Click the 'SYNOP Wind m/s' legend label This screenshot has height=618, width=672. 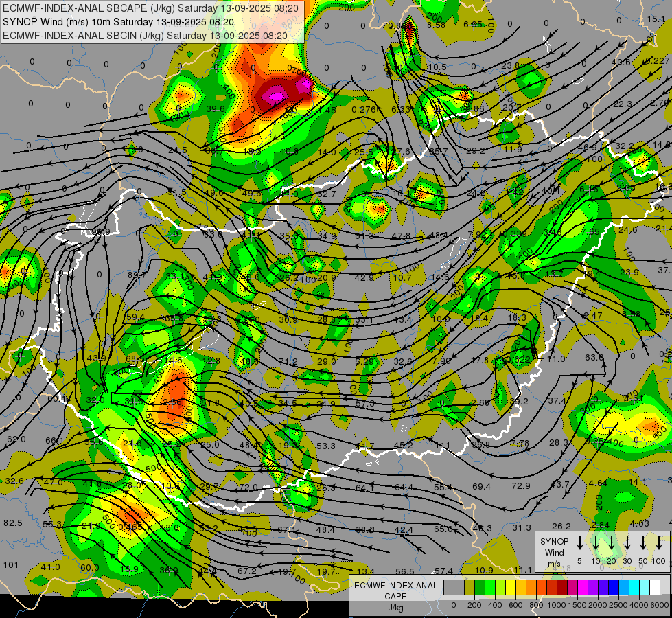[554, 552]
